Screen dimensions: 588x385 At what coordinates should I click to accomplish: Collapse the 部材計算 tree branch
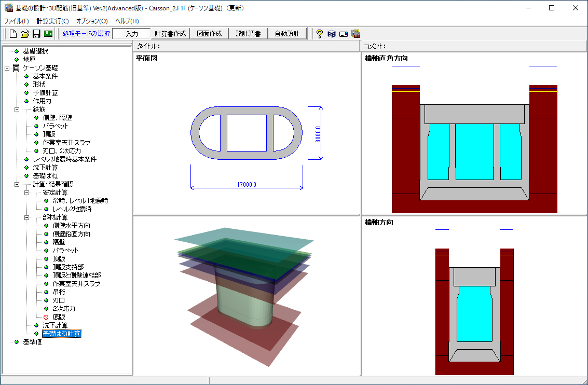coord(26,217)
